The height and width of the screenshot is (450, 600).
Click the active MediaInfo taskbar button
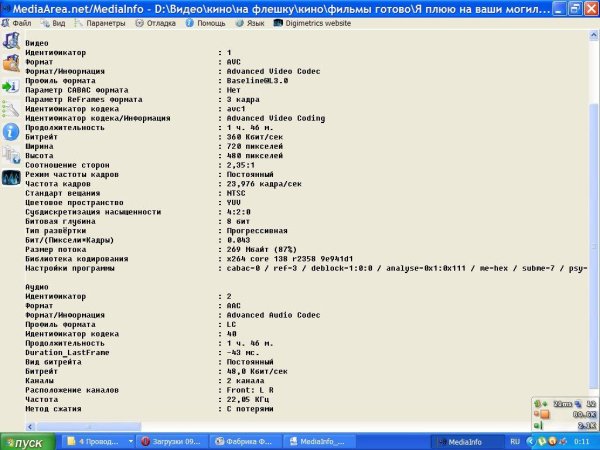[x=466, y=442]
